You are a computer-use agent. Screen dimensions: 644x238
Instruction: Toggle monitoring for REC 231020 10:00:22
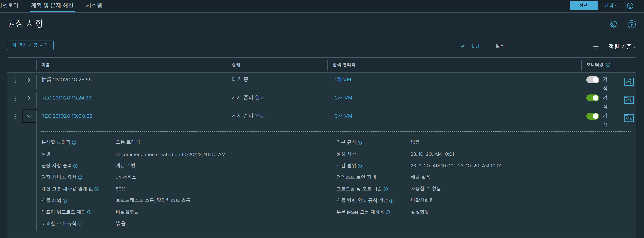click(x=593, y=116)
